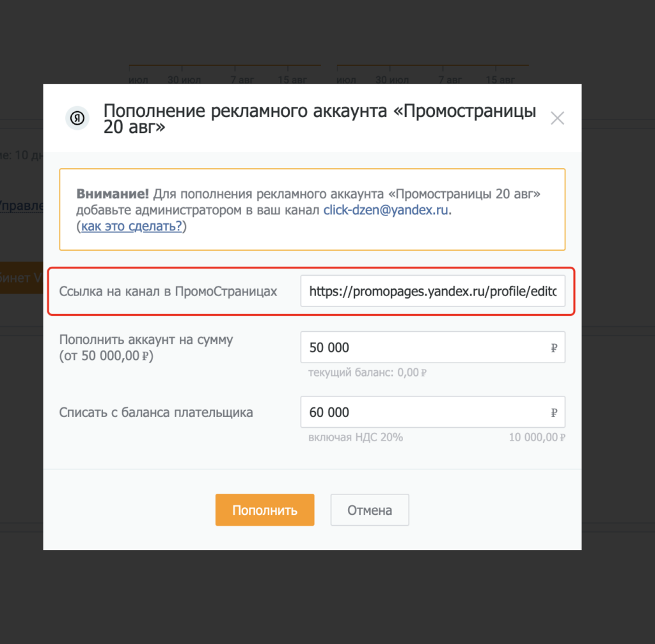The width and height of the screenshot is (655, 644).
Task: Select the 60 000 payer balance field
Action: point(433,412)
